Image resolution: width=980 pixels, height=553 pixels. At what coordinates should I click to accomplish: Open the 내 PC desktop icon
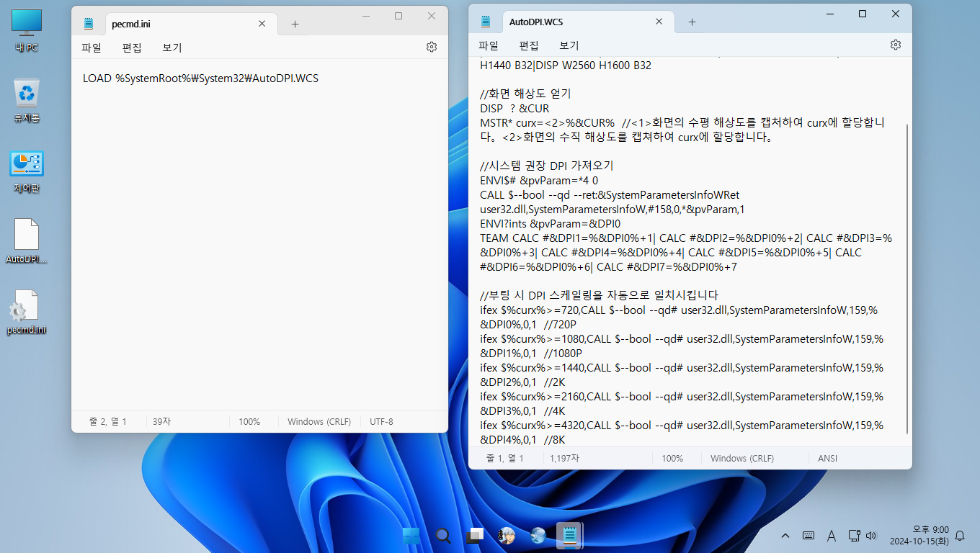(27, 31)
